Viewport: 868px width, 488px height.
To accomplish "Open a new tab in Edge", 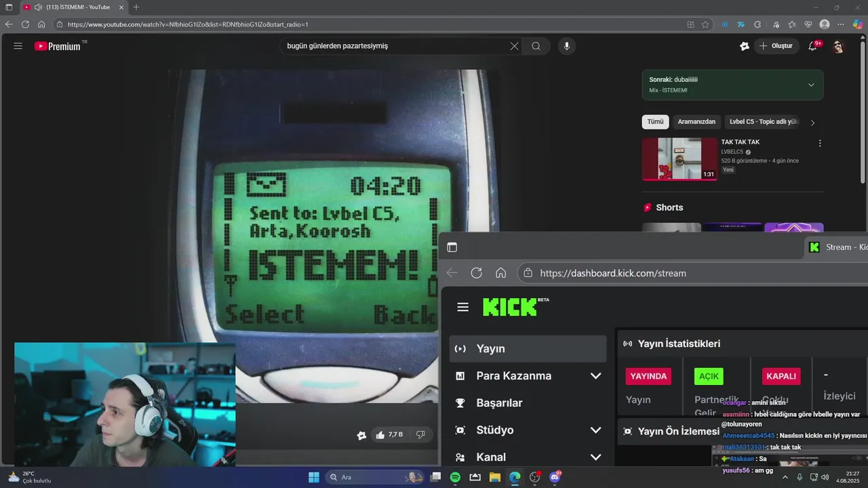I will [x=136, y=7].
